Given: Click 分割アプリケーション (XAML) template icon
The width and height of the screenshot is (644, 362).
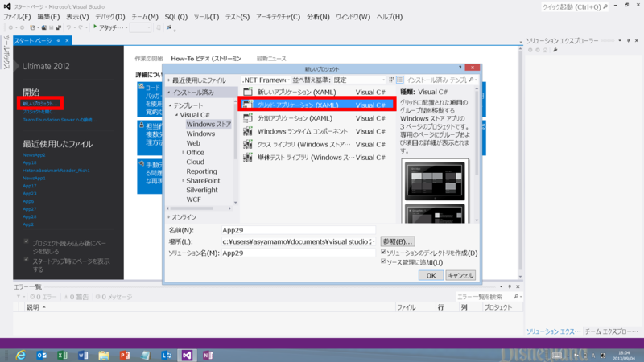Looking at the screenshot, I should [248, 118].
